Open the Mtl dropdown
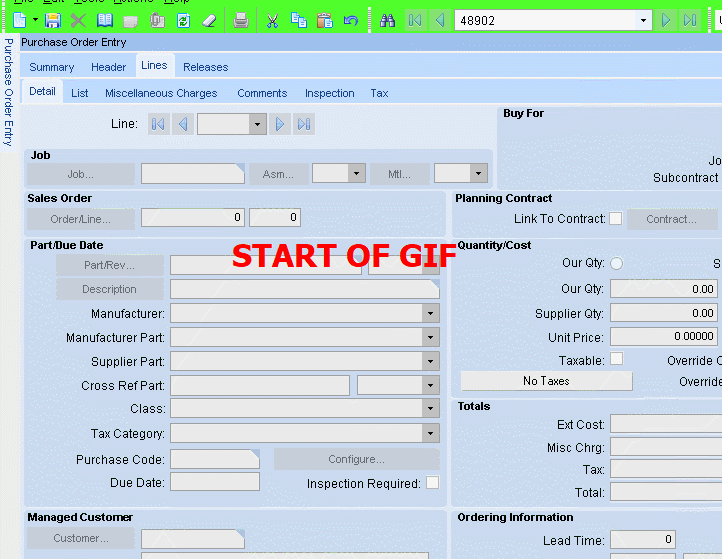 (x=478, y=174)
